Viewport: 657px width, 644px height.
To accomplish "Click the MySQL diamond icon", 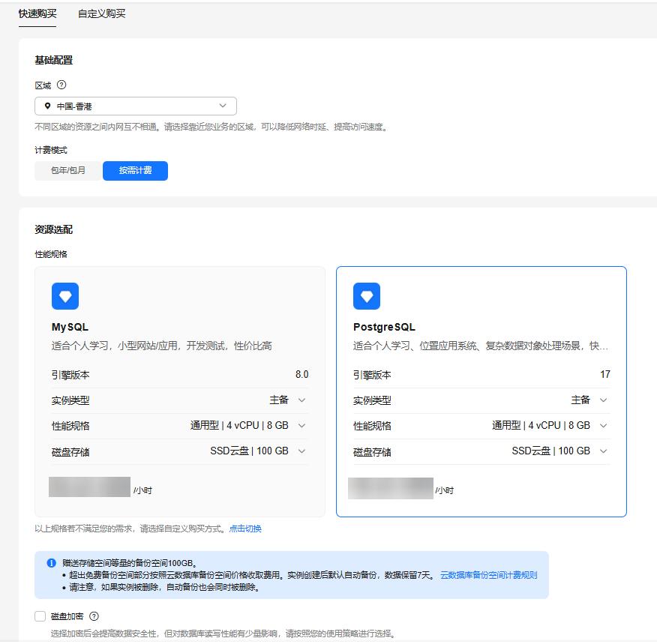I will click(x=65, y=296).
